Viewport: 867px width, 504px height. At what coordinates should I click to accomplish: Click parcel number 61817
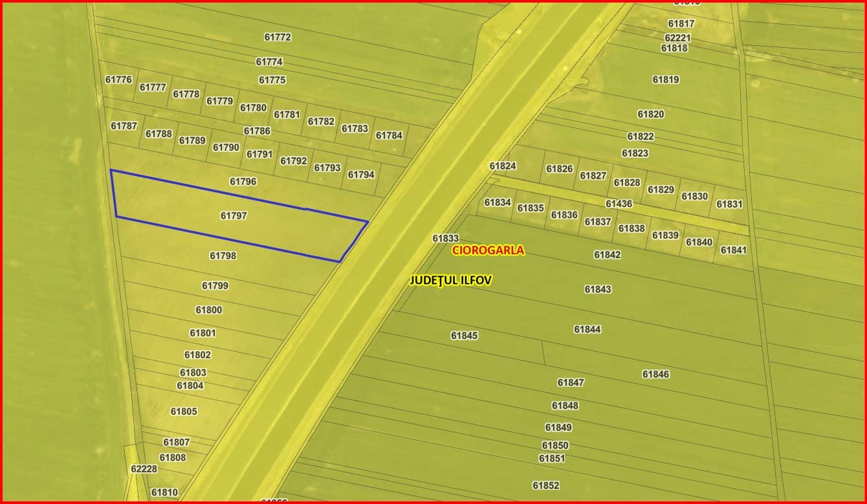[x=681, y=24]
